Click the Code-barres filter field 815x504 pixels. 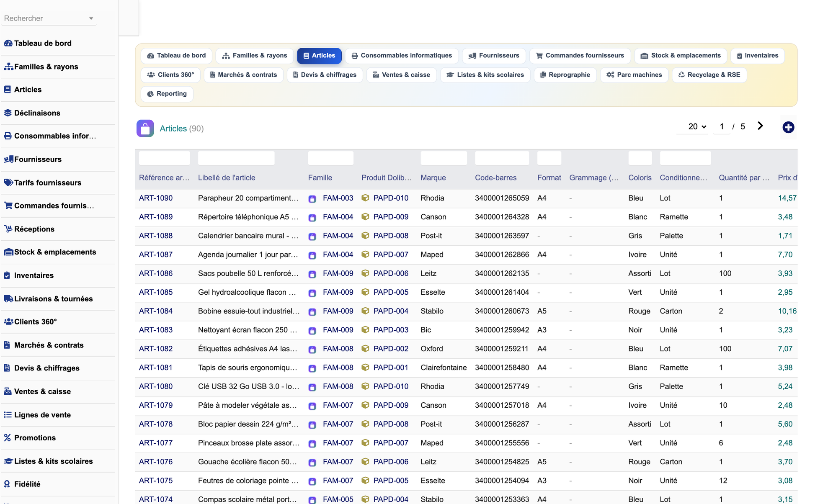coord(502,158)
